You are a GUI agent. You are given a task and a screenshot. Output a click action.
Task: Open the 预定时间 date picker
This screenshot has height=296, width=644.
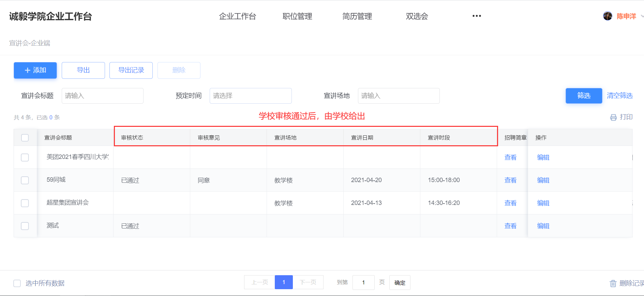click(x=251, y=96)
